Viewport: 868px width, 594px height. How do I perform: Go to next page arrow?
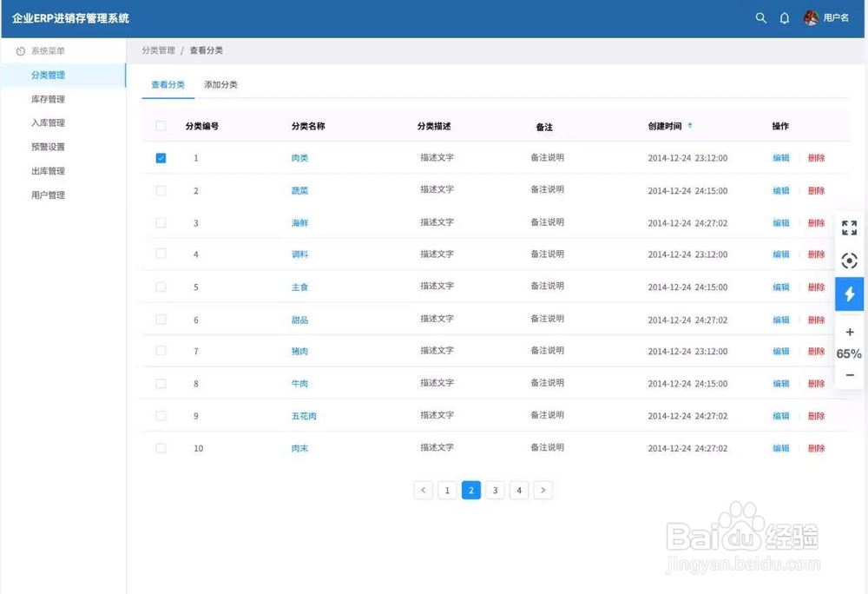[x=543, y=490]
